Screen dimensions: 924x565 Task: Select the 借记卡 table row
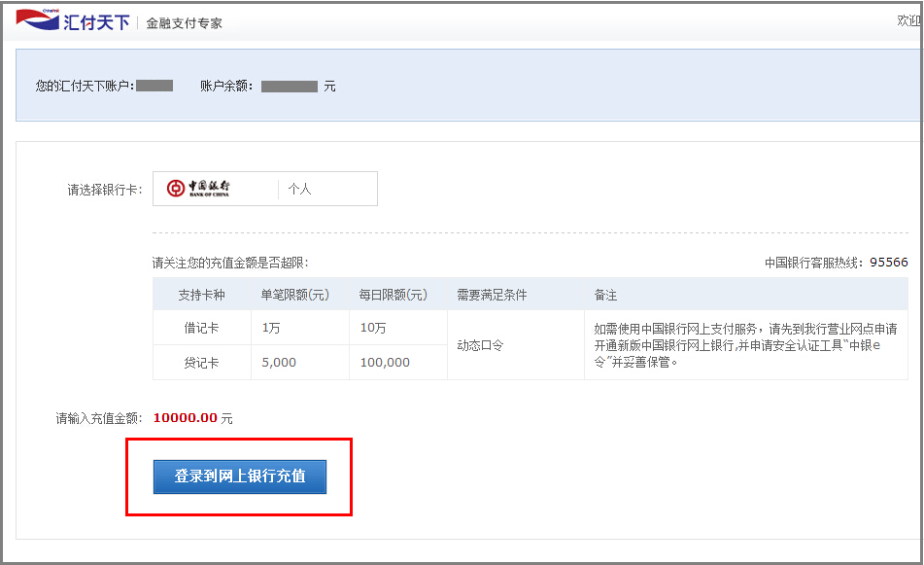201,329
